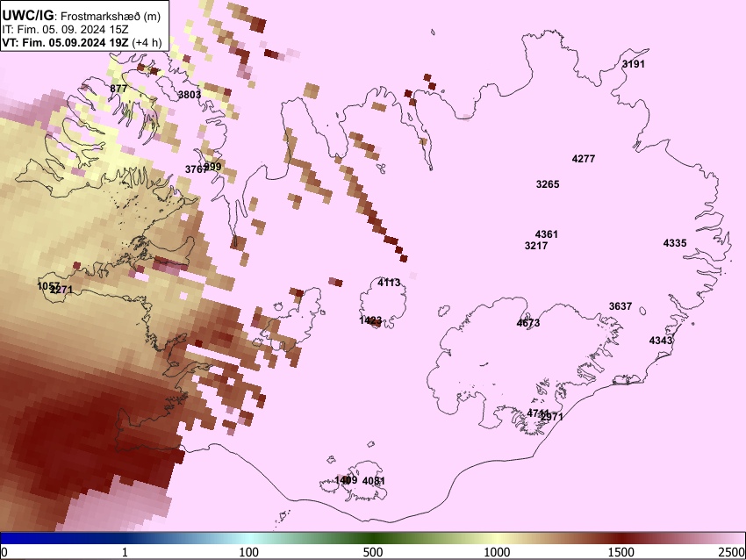This screenshot has width=746, height=560.
Task: Select the VT: Fim. 05.09.2024 19Z line
Action: pyautogui.click(x=82, y=42)
